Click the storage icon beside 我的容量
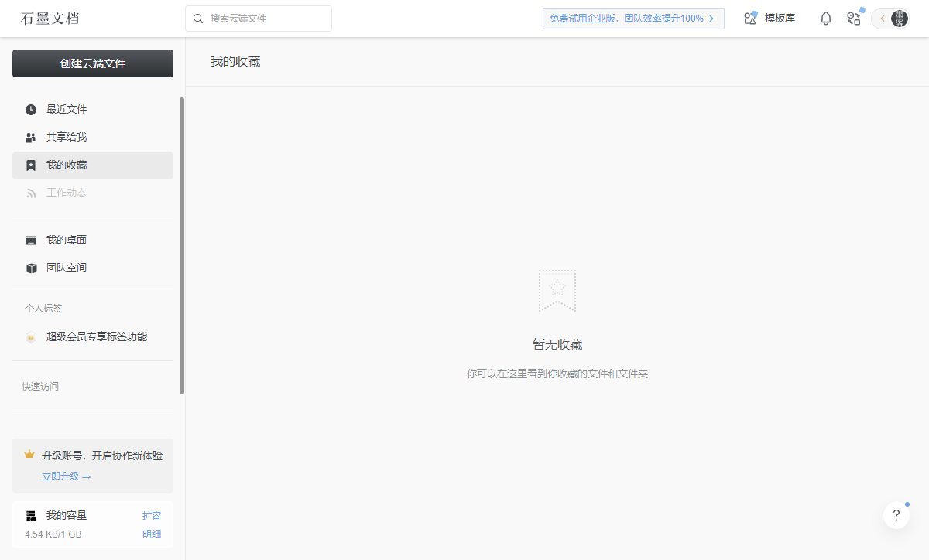 tap(31, 516)
